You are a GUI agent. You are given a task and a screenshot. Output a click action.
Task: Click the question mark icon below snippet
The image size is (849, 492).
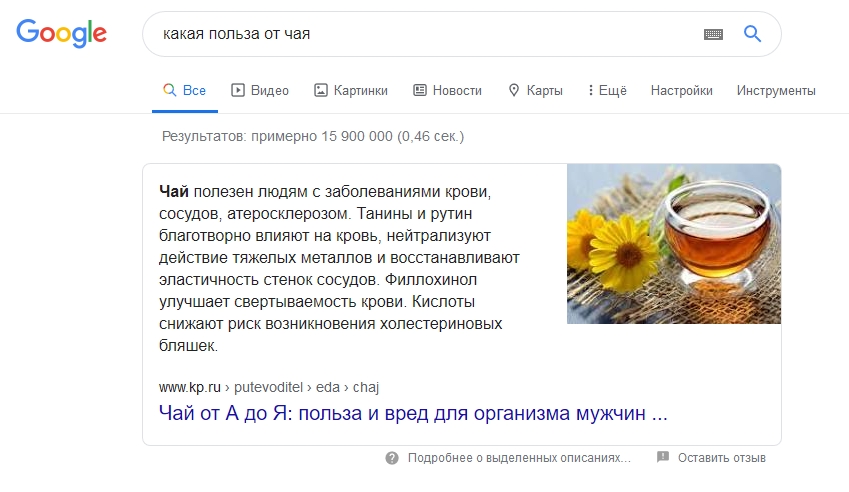[x=392, y=458]
